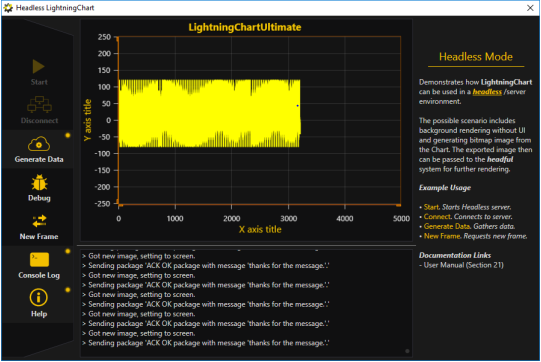Click the -250 Y axis tick label
This screenshot has width=541, height=362.
pos(103,204)
